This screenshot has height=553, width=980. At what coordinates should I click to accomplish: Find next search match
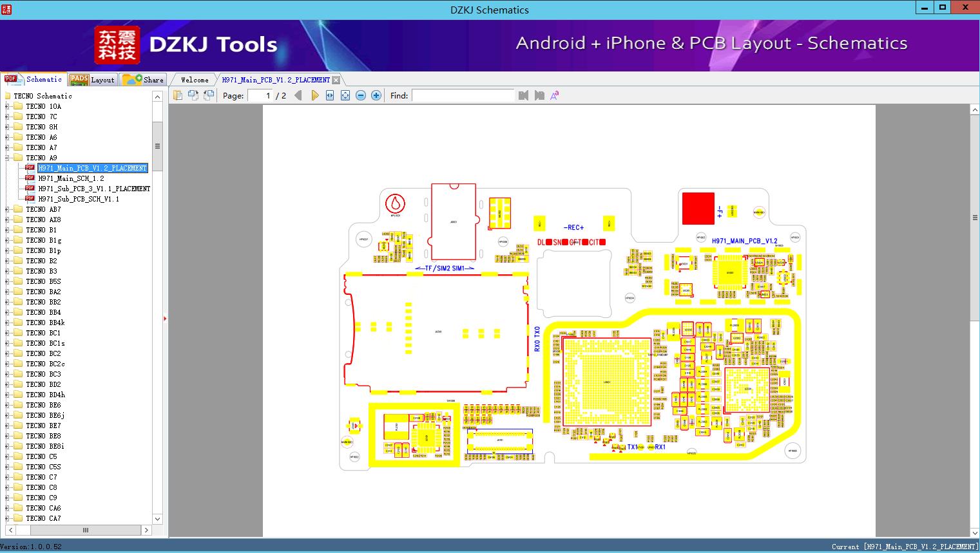click(x=539, y=95)
